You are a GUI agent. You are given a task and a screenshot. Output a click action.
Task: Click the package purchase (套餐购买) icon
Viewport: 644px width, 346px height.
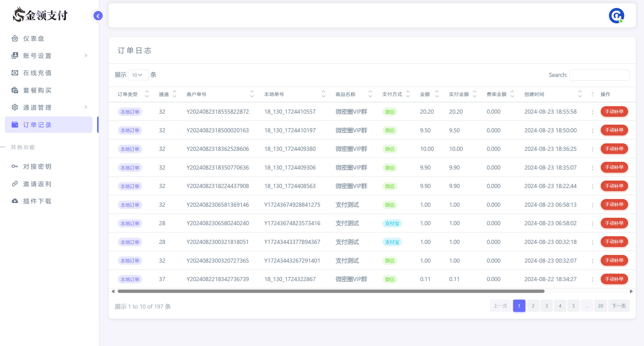[15, 90]
